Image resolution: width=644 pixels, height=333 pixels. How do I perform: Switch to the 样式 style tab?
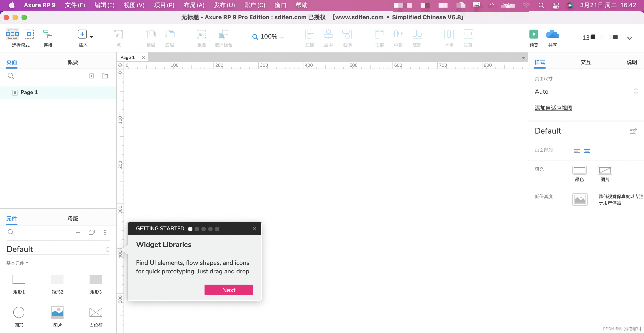540,62
